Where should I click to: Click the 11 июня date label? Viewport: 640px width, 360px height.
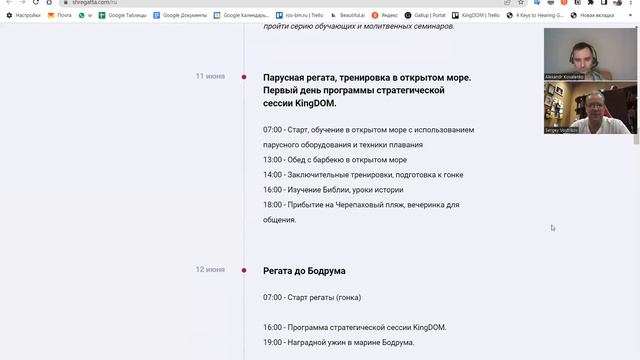210,76
